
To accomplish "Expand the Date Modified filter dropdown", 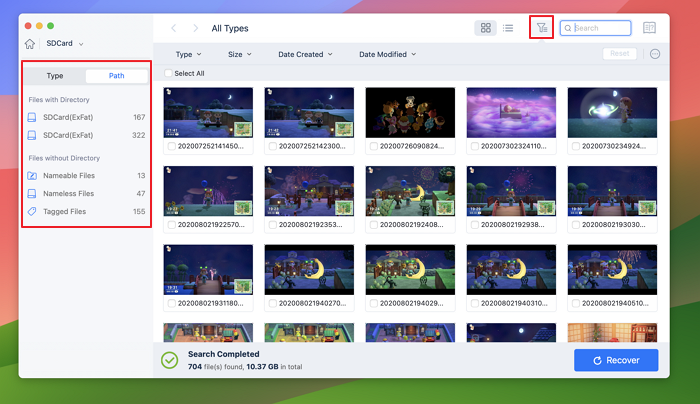I will 388,54.
